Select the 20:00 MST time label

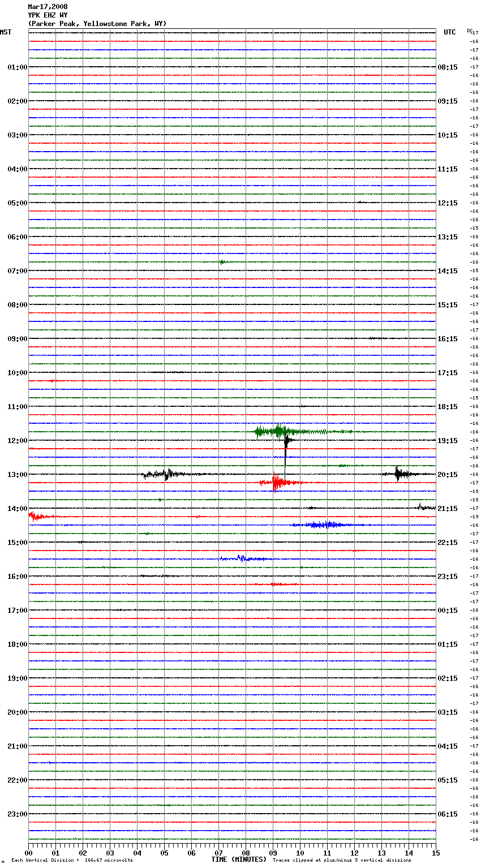[18, 712]
